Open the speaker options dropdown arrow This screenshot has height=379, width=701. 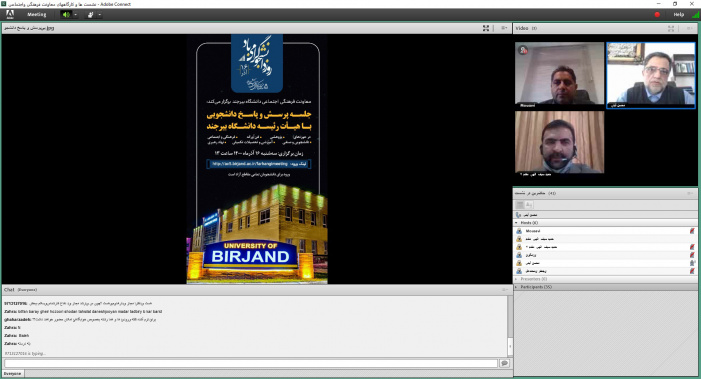[75, 15]
